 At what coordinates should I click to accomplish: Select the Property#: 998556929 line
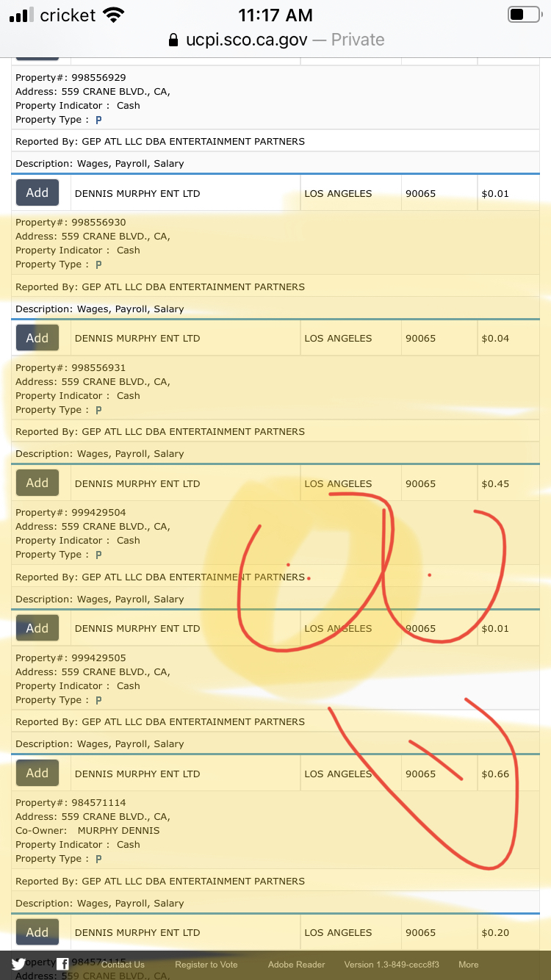point(71,77)
